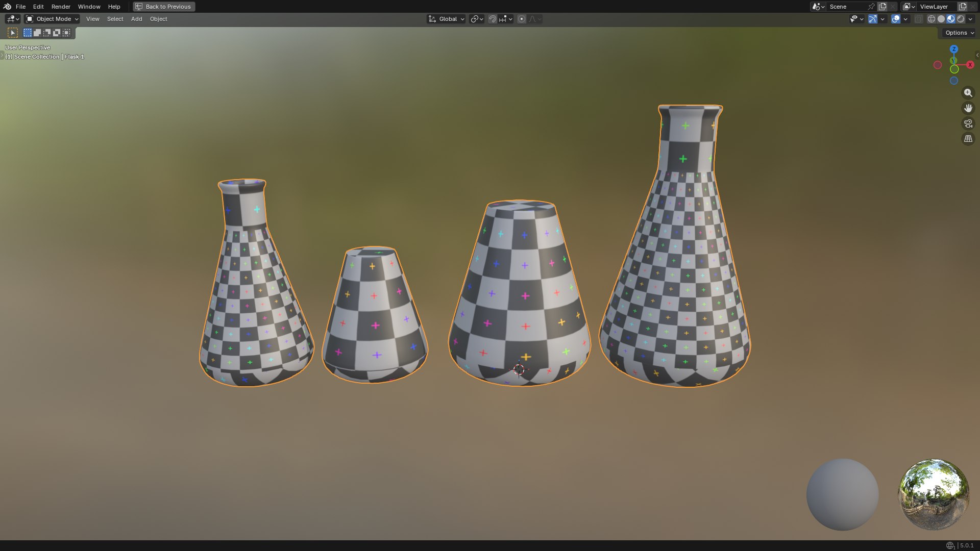Choose the extend selection mode icon
Image resolution: width=980 pixels, height=551 pixels.
coord(37,33)
